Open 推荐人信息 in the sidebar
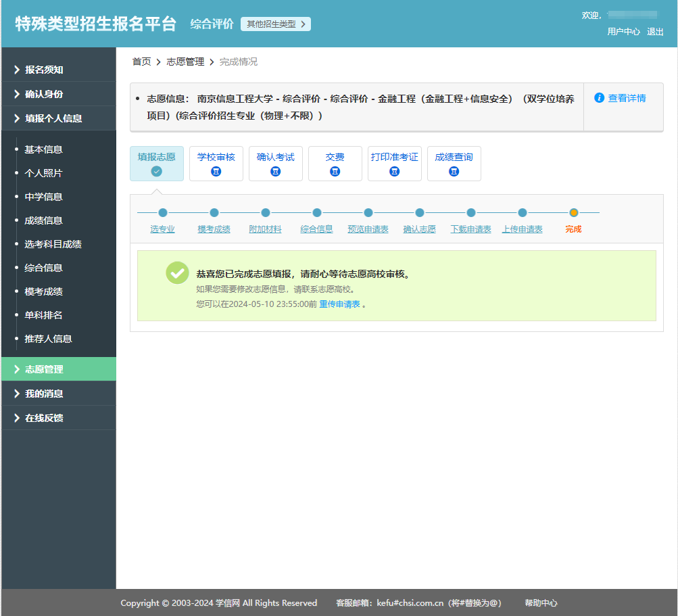Viewport: 678px width, 616px height. coord(49,339)
